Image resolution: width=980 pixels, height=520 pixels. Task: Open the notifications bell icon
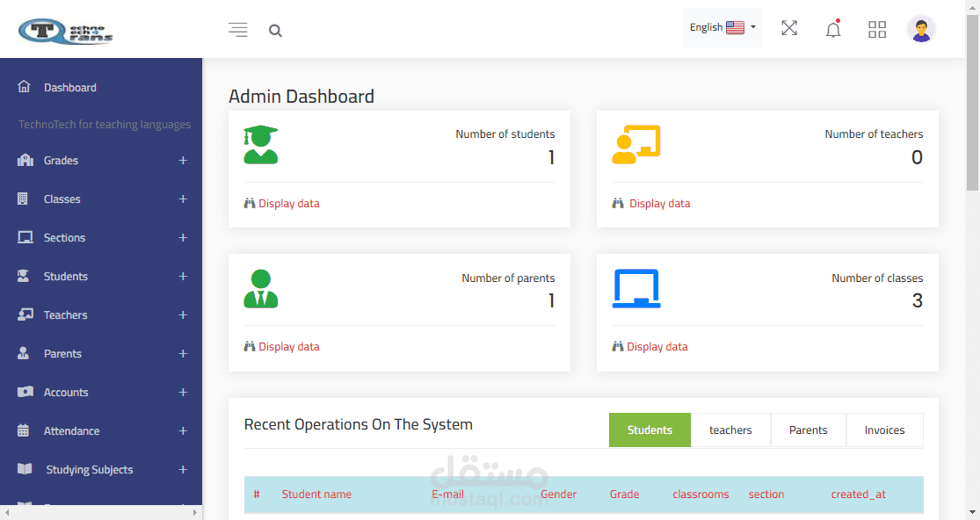pos(833,29)
